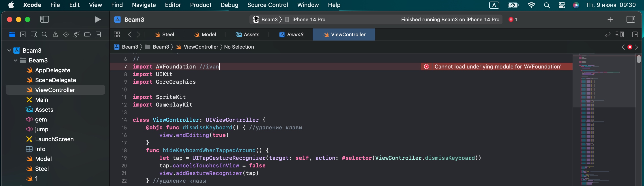Click the Beam3 folder breadcrumb in jump bar
This screenshot has height=186, width=644.
(x=157, y=47)
